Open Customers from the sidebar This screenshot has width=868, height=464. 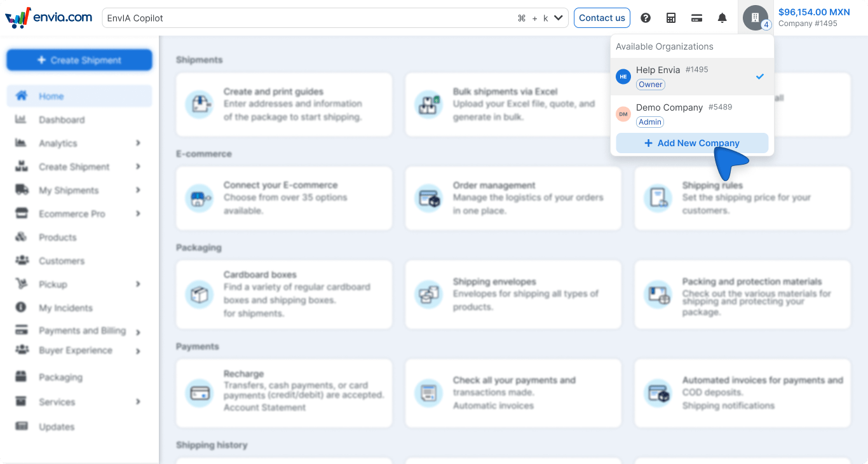click(61, 261)
